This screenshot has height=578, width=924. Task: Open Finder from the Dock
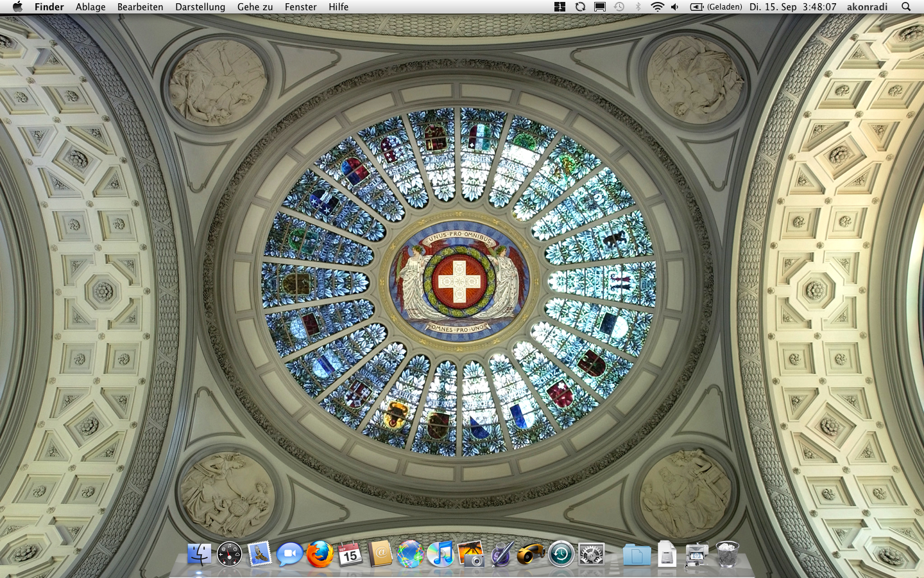pyautogui.click(x=200, y=554)
